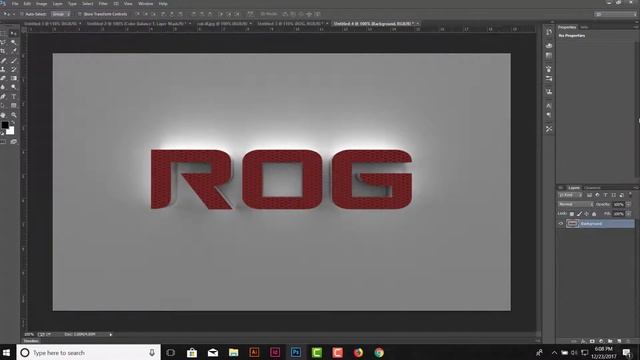
Task: Toggle Quick Mask mode
Action: (x=3, y=142)
